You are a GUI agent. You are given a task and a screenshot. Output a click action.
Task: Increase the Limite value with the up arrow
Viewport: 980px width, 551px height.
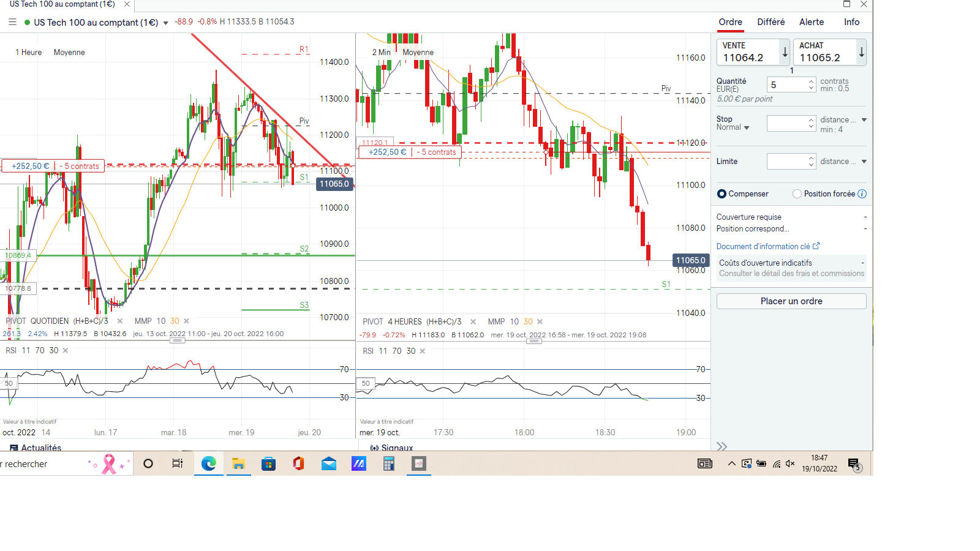[x=811, y=158]
